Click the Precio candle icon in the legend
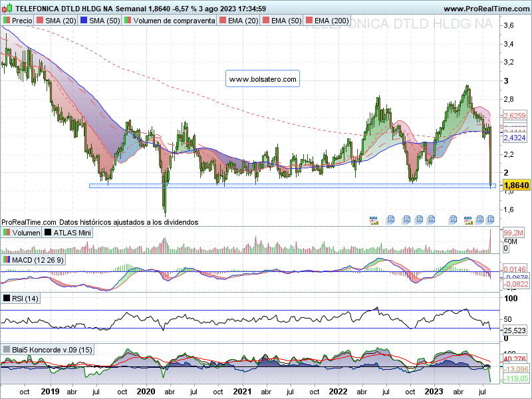Viewport: 532px width, 399px height. (7, 21)
